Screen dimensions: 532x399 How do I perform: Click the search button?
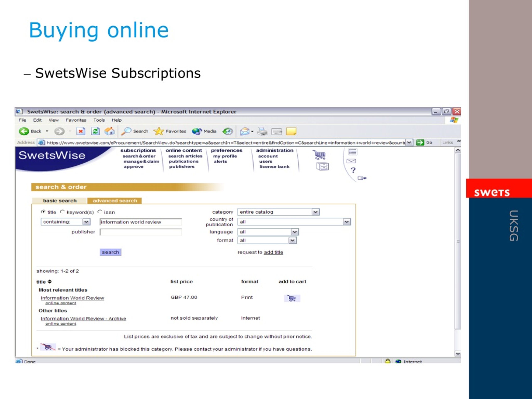(x=110, y=252)
